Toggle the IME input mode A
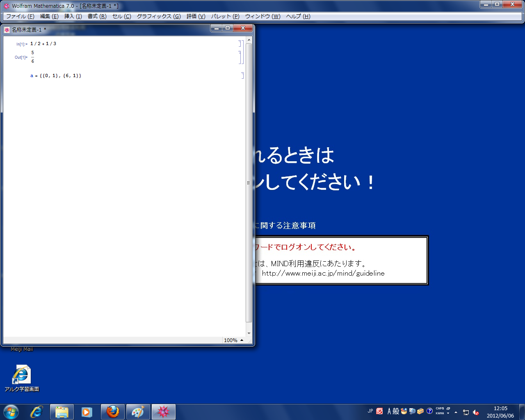525x420 pixels. [x=389, y=411]
